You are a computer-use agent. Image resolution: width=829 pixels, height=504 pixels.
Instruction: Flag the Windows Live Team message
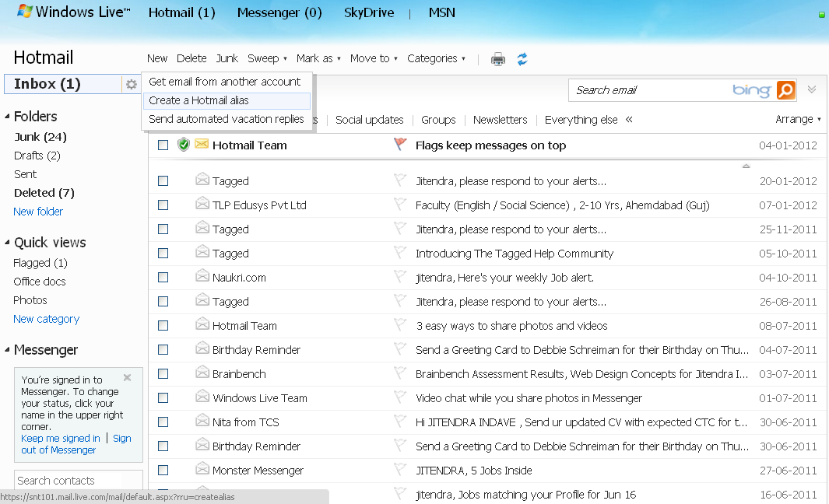(x=400, y=397)
